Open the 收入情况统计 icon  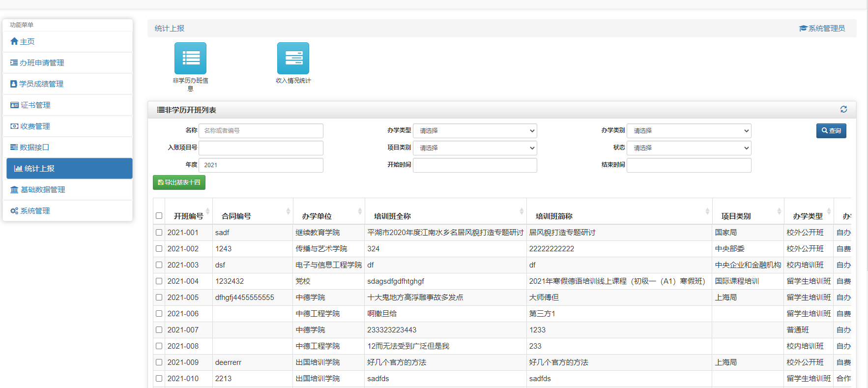[x=293, y=59]
